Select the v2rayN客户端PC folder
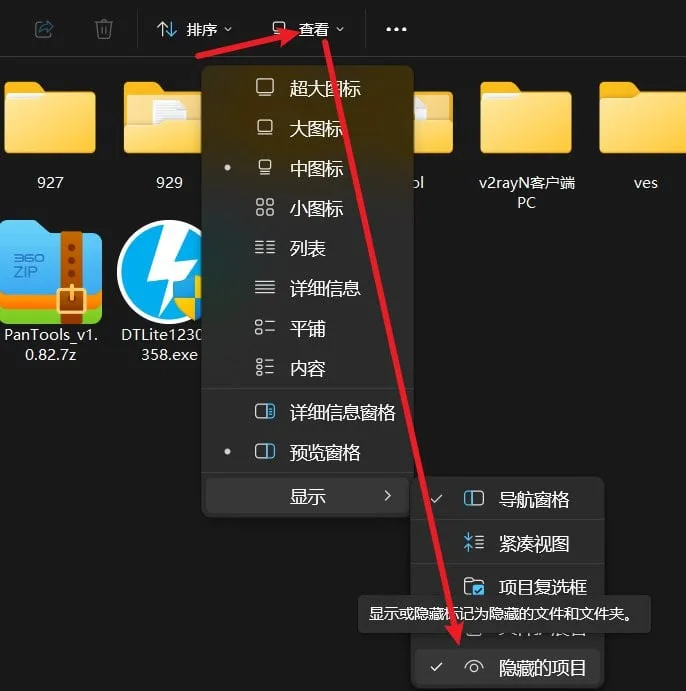Screen dimensions: 686x691 pyautogui.click(x=526, y=146)
